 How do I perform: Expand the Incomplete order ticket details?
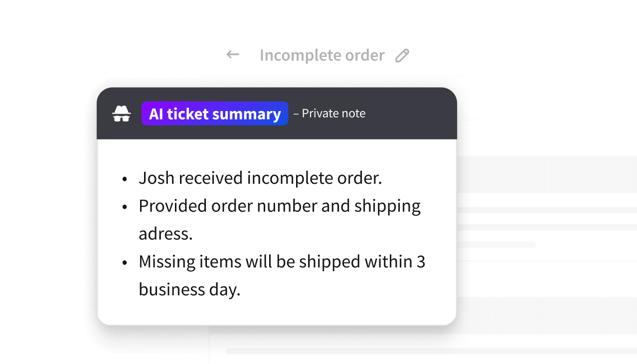[322, 55]
